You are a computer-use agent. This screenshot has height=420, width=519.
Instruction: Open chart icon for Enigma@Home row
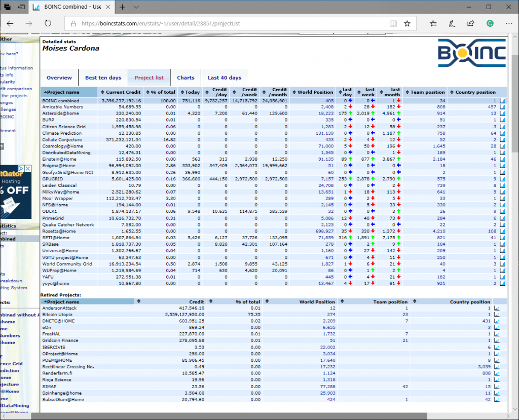click(502, 166)
